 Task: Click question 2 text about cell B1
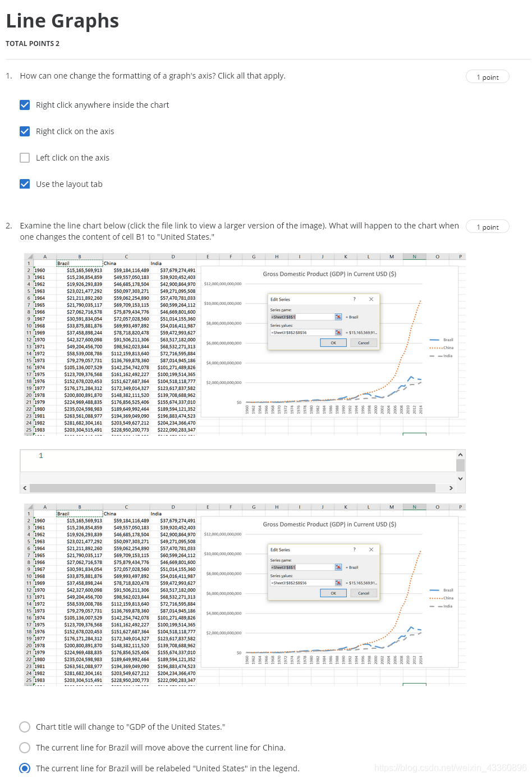240,231
